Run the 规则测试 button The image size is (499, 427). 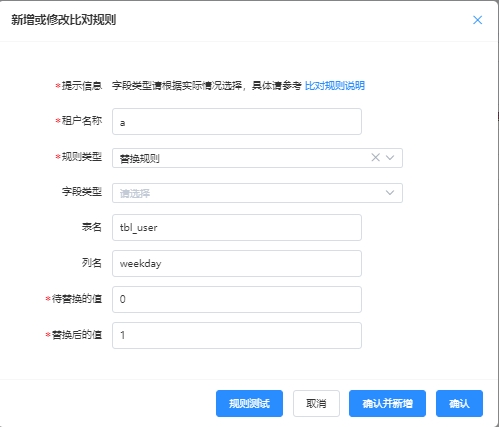click(249, 404)
